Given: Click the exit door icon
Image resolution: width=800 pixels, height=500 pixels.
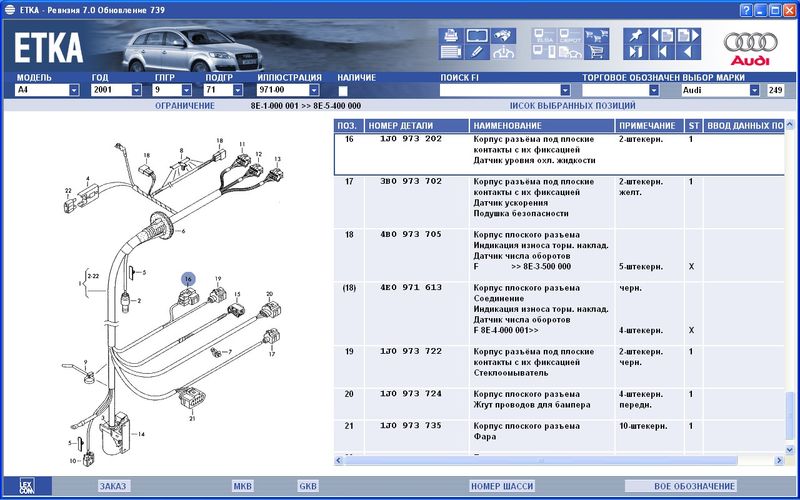Looking at the screenshot, I should pyautogui.click(x=636, y=52).
